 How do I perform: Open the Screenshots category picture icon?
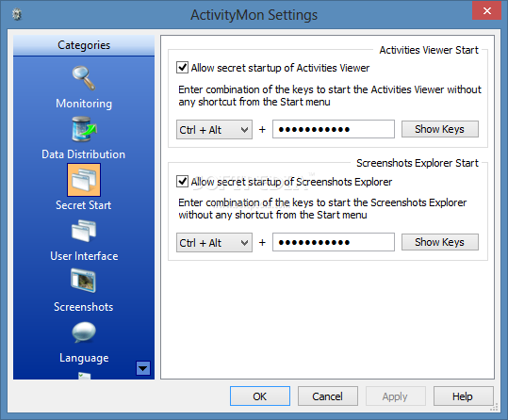coord(83,281)
